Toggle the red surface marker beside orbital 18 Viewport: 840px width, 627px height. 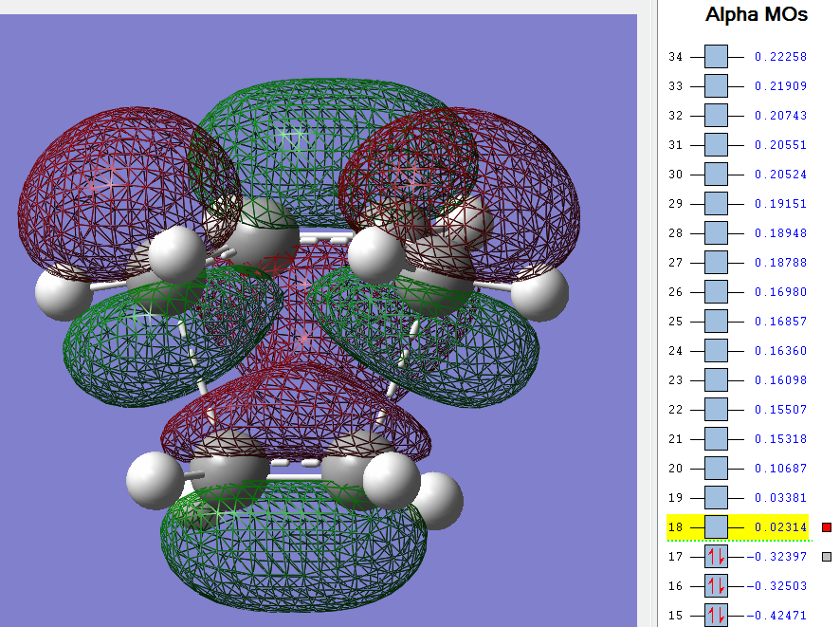coord(827,527)
